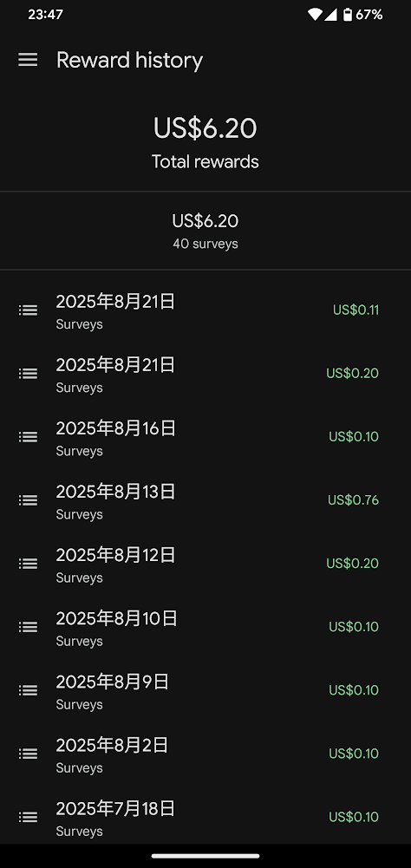Image resolution: width=411 pixels, height=868 pixels.
Task: Tap the US$0.20 amount for 2025年8月12日
Action: click(352, 564)
